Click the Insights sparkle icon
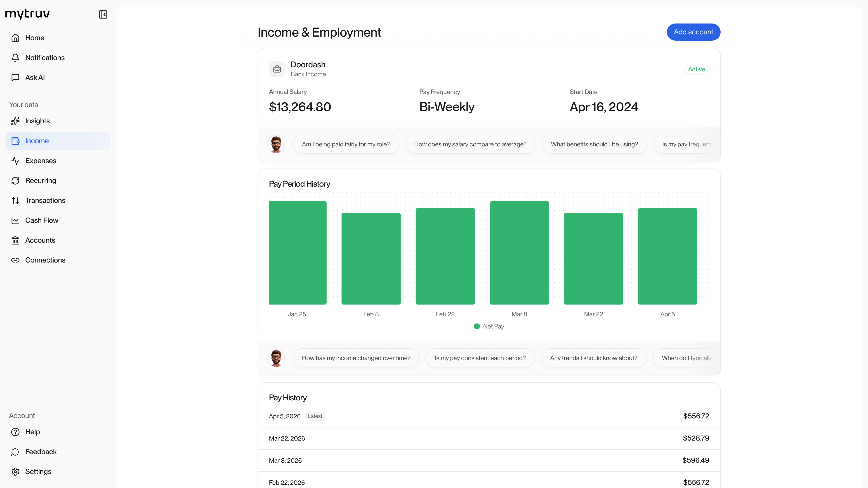The width and height of the screenshot is (868, 488). [x=15, y=121]
